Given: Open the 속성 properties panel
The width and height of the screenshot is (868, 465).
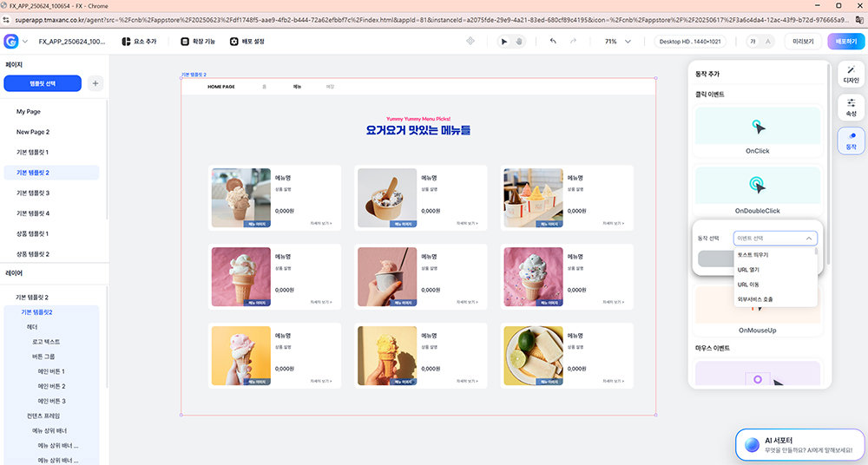Looking at the screenshot, I should 851,107.
